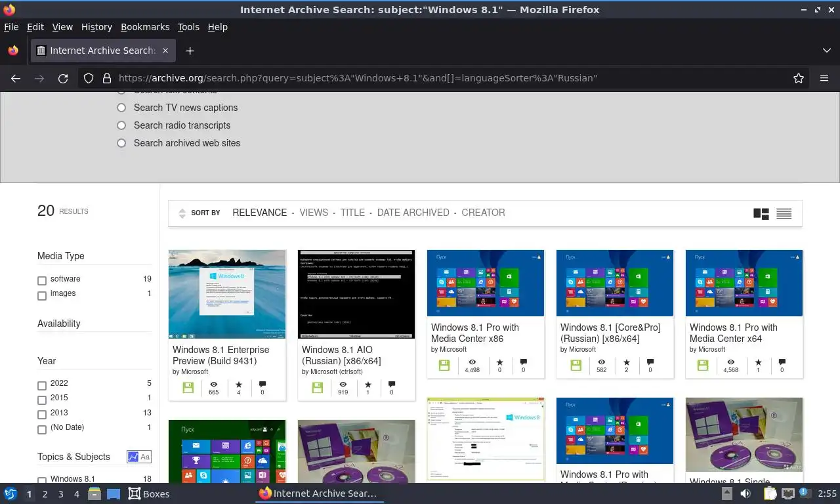Switch to tile view icon
This screenshot has height=504, width=840.
click(x=761, y=213)
